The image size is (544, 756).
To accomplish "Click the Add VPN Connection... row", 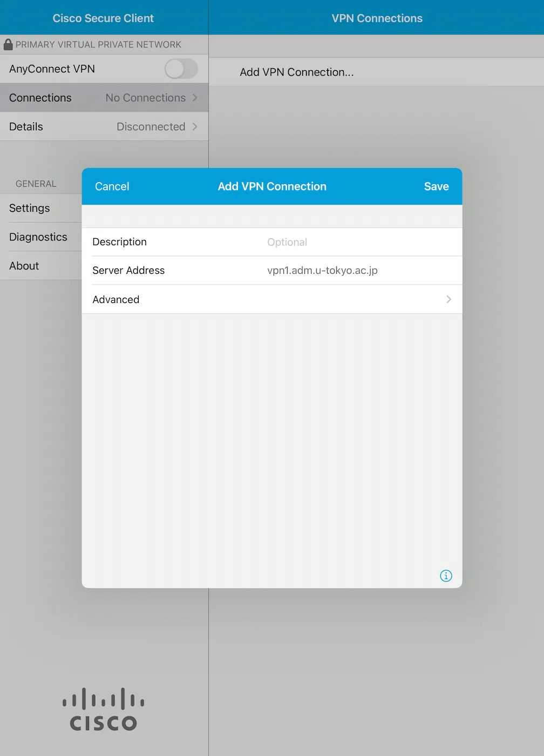I will coord(297,72).
